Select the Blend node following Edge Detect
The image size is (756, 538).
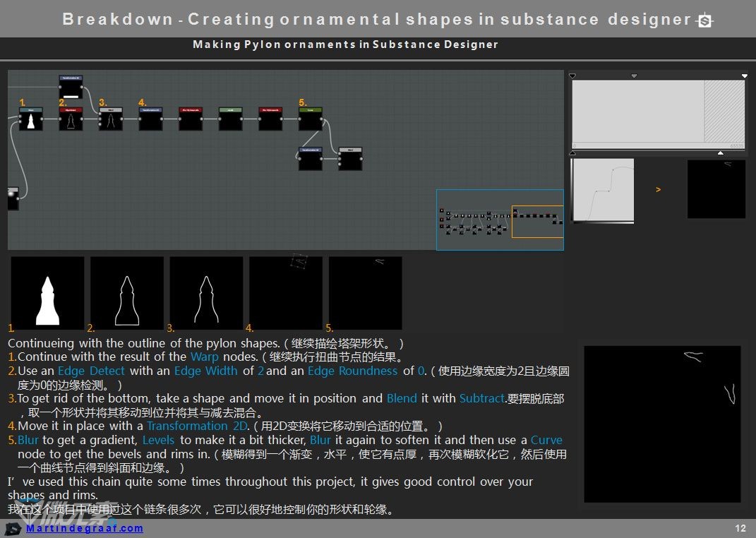(111, 119)
